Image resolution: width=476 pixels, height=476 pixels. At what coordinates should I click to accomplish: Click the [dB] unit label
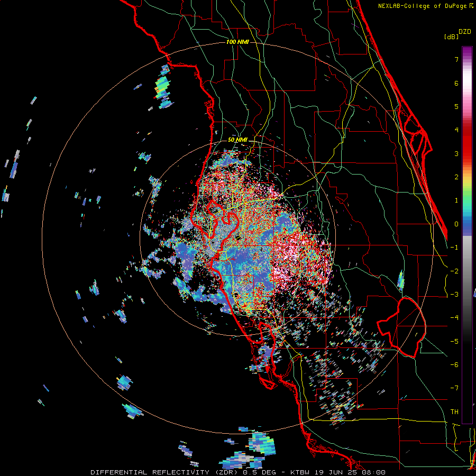(452, 36)
